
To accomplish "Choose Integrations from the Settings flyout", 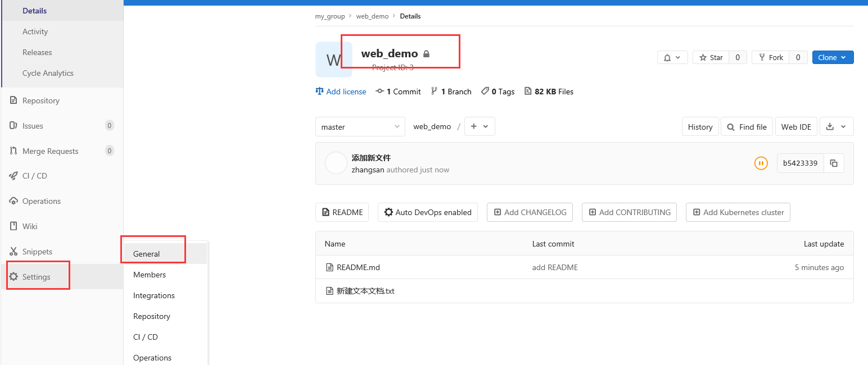I will [165, 295].
